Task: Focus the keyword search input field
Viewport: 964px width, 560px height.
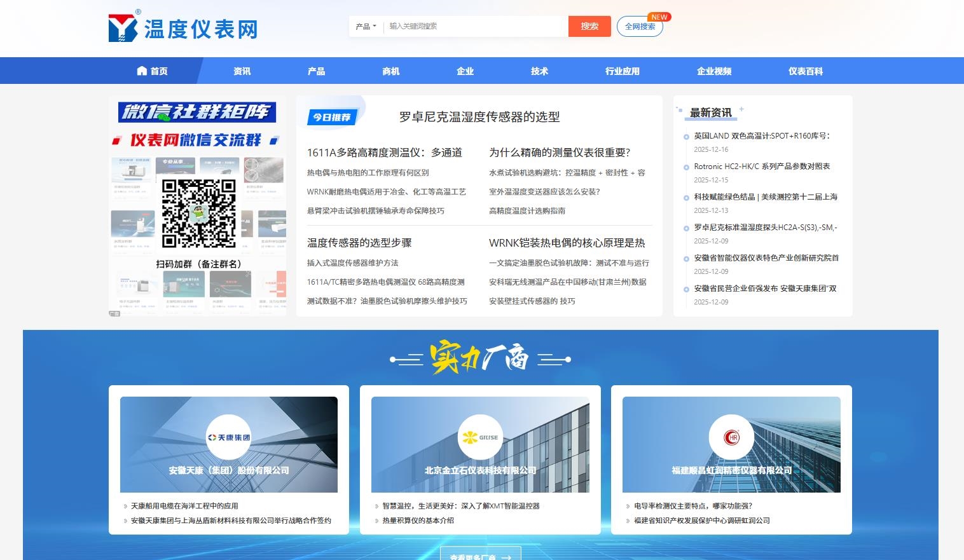Action: [476, 27]
